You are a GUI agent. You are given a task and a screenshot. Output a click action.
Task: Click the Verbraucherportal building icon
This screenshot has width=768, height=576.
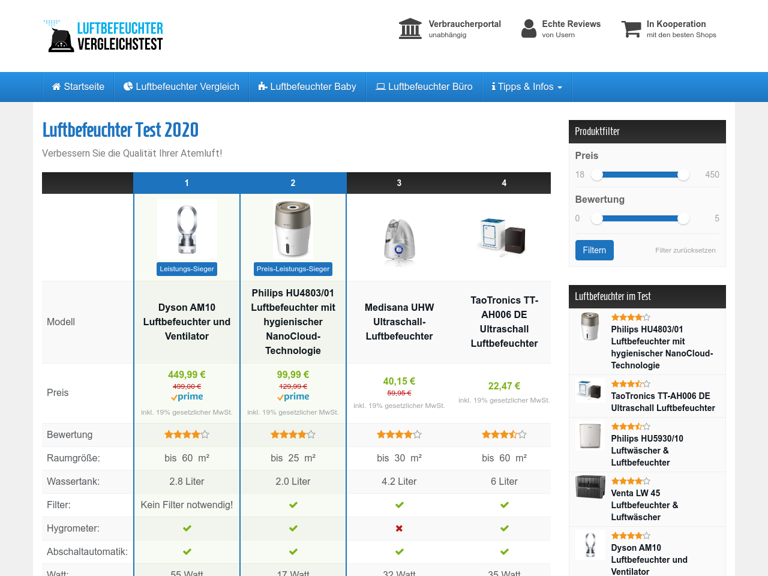[410, 29]
